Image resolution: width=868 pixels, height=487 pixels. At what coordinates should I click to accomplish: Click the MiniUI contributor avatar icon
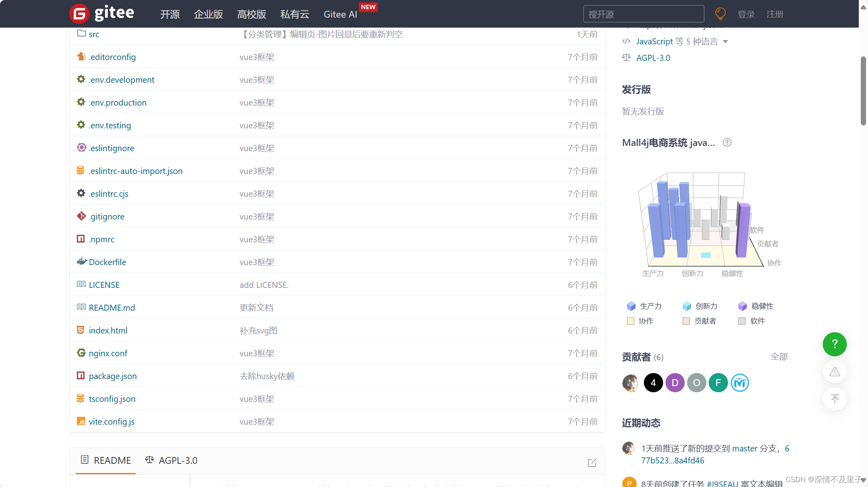point(740,383)
